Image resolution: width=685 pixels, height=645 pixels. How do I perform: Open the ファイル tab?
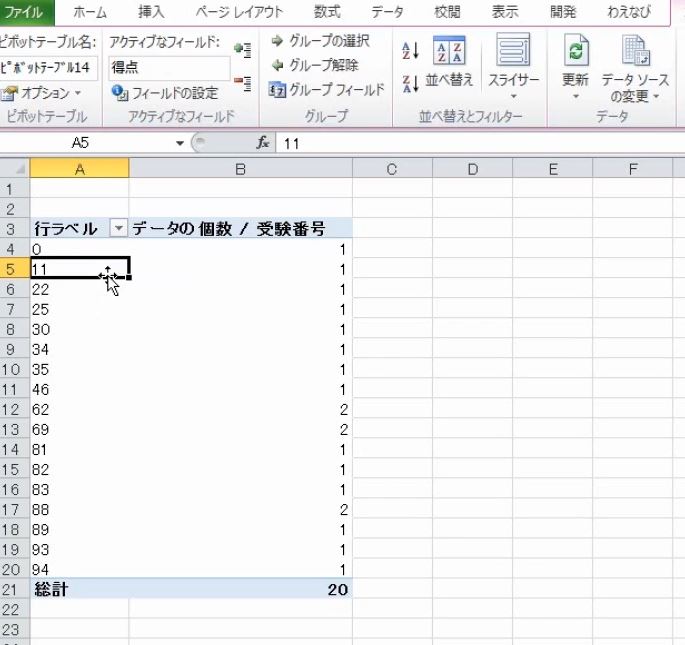tap(26, 12)
